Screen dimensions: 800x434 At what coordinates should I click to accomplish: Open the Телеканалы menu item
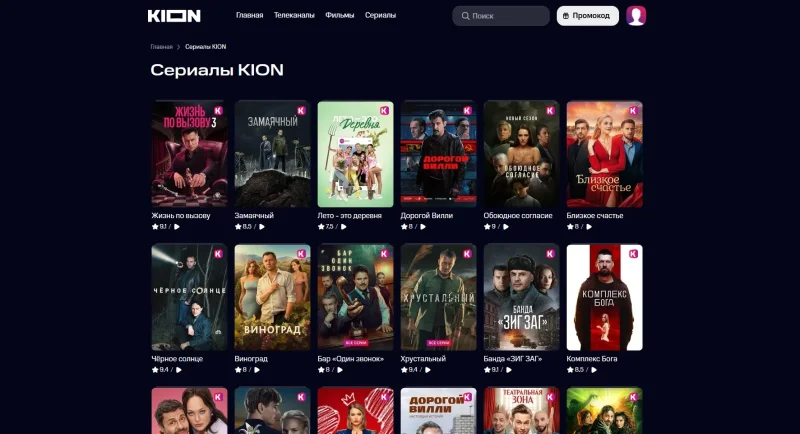(x=294, y=15)
